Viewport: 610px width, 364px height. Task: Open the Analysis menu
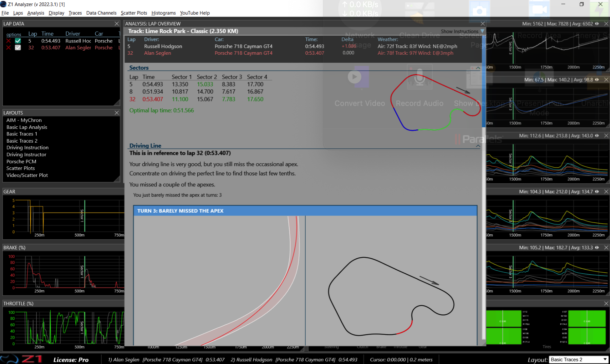36,13
